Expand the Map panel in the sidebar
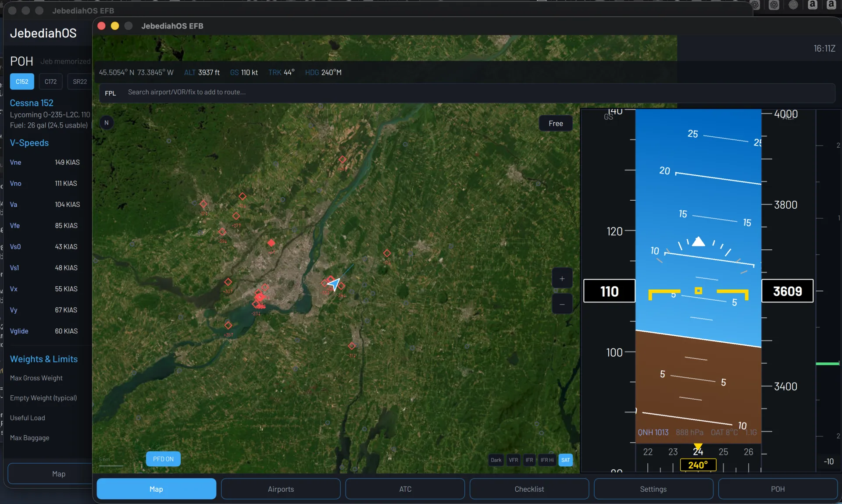 59,474
